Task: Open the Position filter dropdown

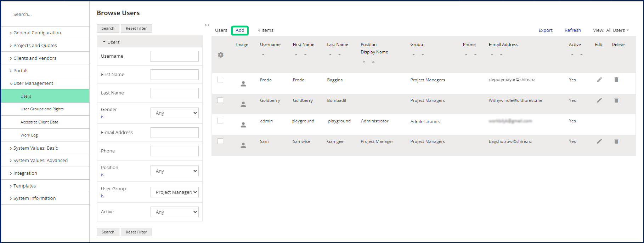Action: pos(175,171)
